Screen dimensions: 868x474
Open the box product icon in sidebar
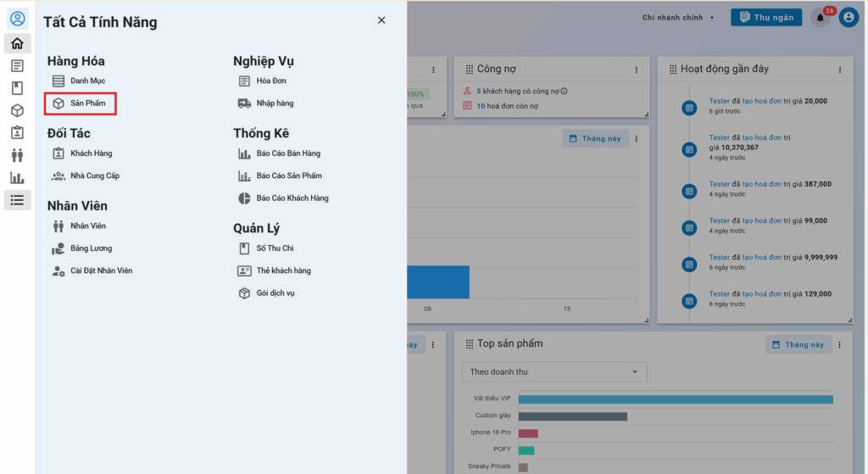(17, 110)
